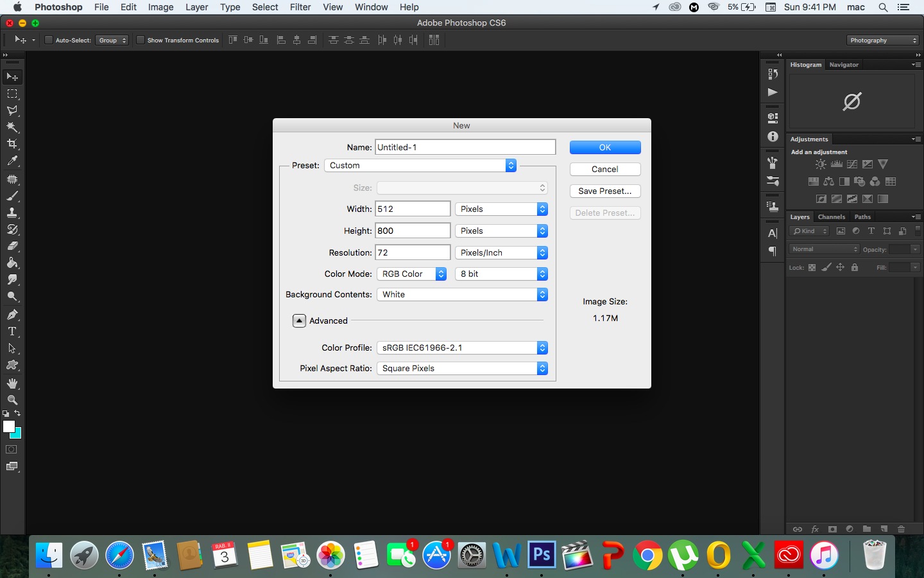Click the Save Preset button
This screenshot has width=924, height=578.
[x=605, y=191]
